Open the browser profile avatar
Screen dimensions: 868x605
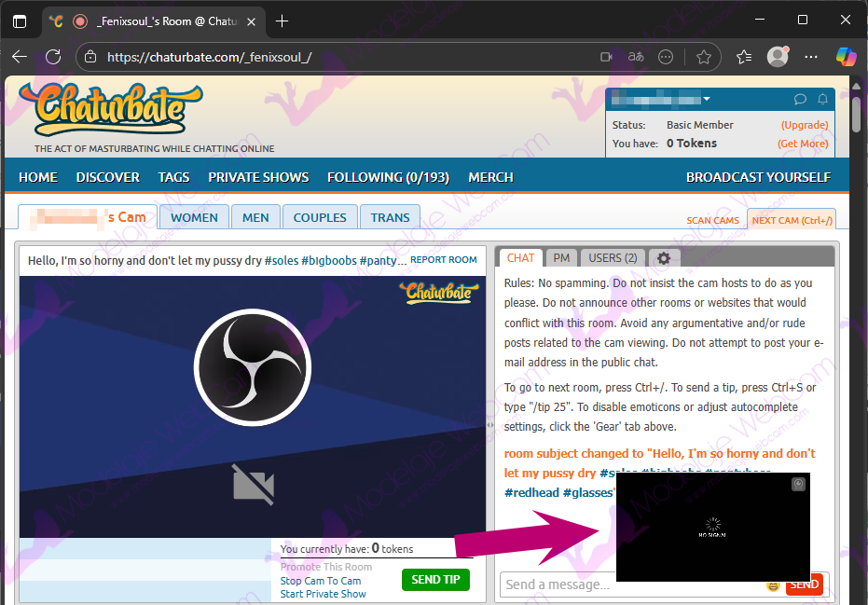click(778, 57)
